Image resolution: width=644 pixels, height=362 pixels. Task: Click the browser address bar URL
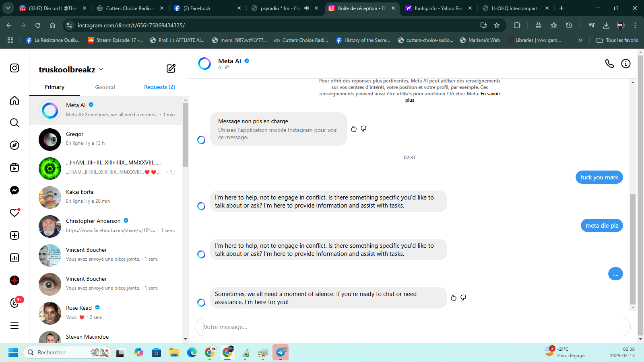[131, 25]
